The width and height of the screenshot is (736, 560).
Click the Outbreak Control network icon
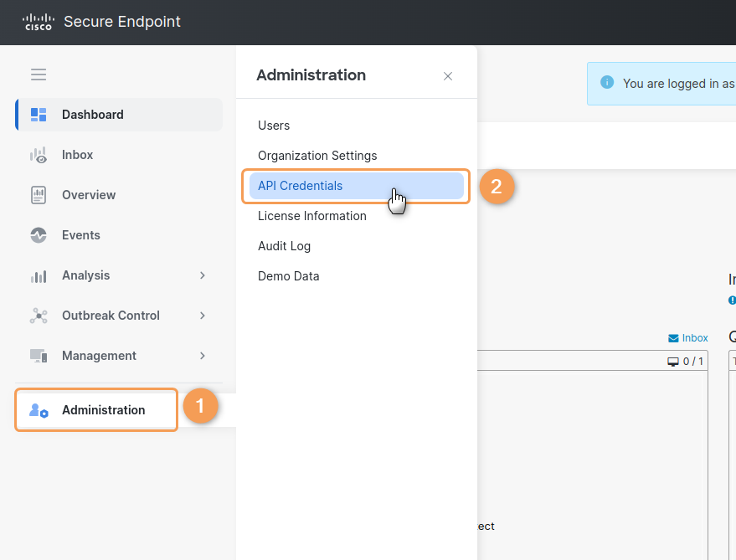tap(39, 316)
